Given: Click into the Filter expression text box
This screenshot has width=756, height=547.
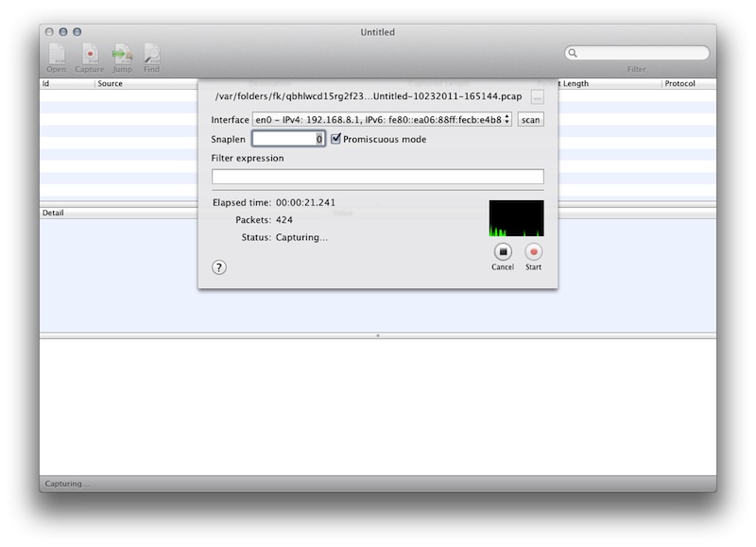Looking at the screenshot, I should pos(377,177).
